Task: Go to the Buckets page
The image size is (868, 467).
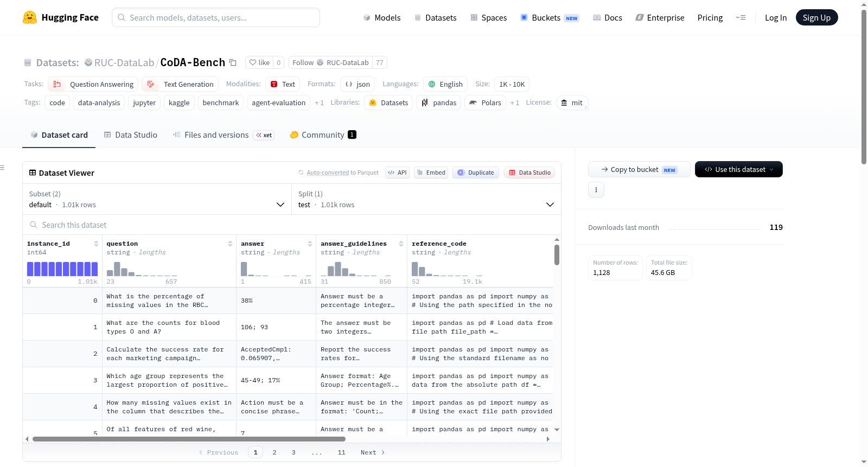Action: pos(550,17)
